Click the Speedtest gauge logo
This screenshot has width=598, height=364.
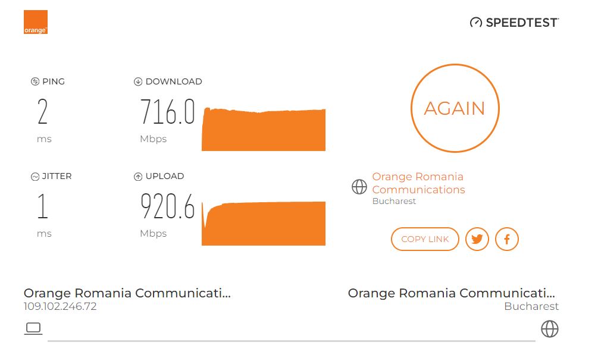click(475, 23)
